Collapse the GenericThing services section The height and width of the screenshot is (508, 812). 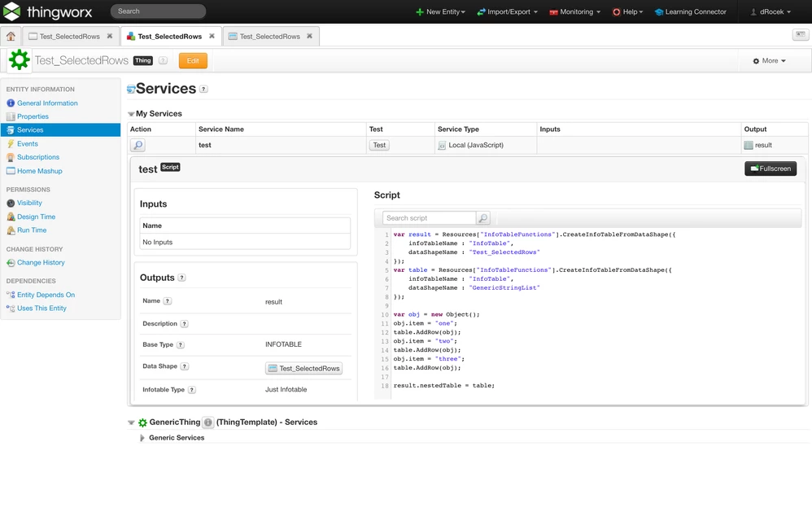[131, 423]
